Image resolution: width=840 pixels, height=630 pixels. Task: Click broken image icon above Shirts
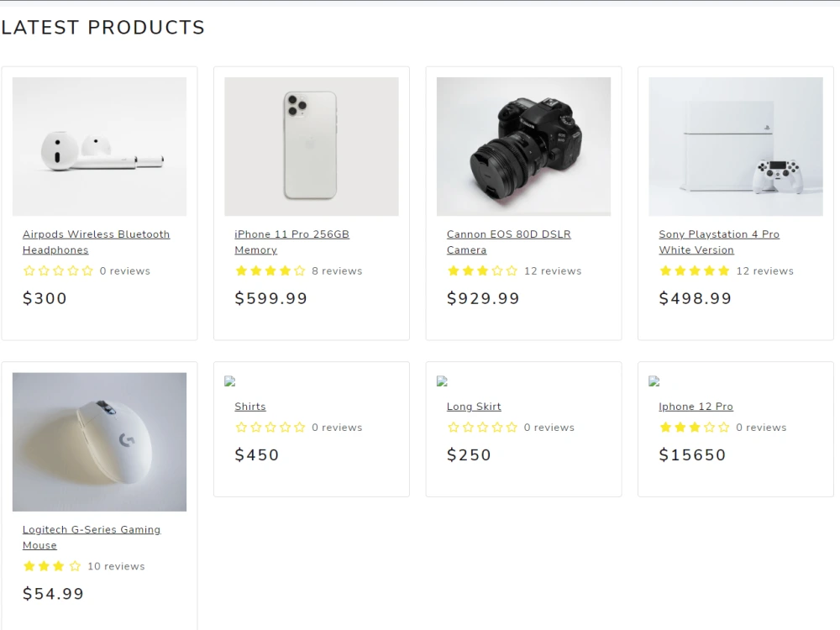click(230, 381)
